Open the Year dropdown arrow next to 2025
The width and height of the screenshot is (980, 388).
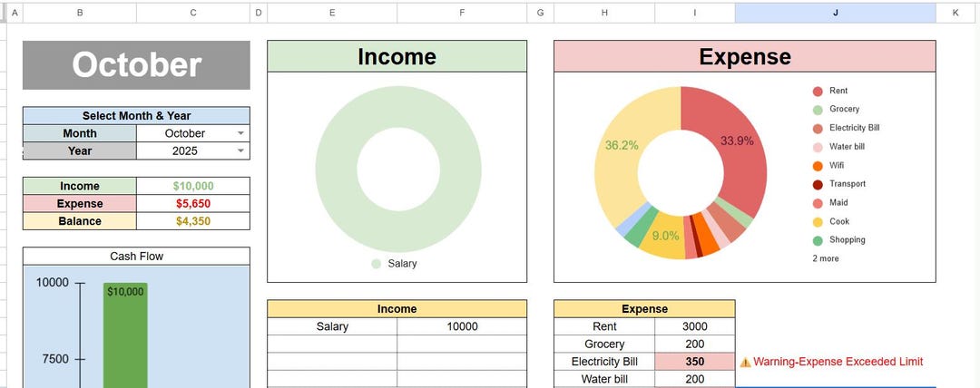[240, 150]
